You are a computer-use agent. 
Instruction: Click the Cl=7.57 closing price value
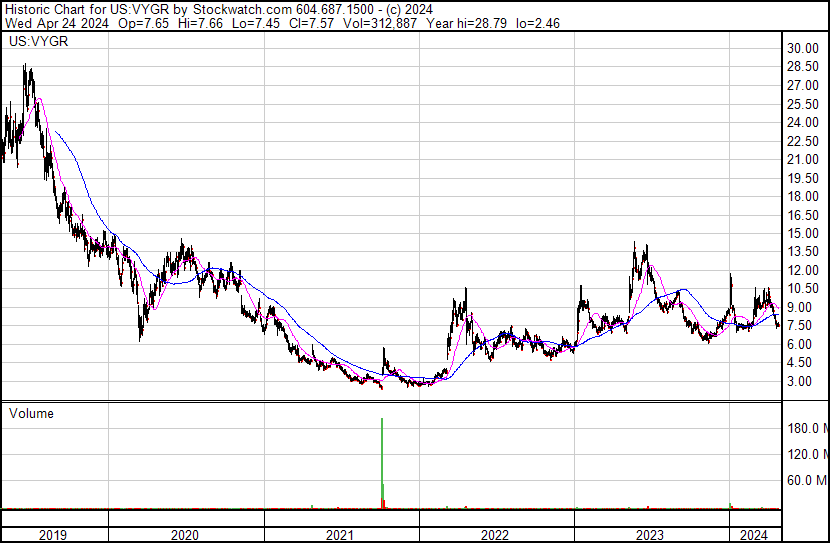tap(312, 23)
